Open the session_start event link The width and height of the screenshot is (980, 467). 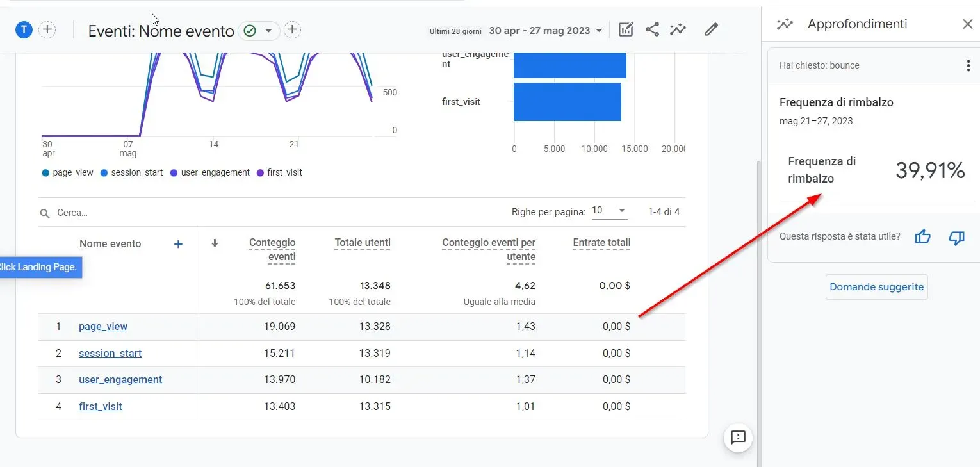point(110,354)
